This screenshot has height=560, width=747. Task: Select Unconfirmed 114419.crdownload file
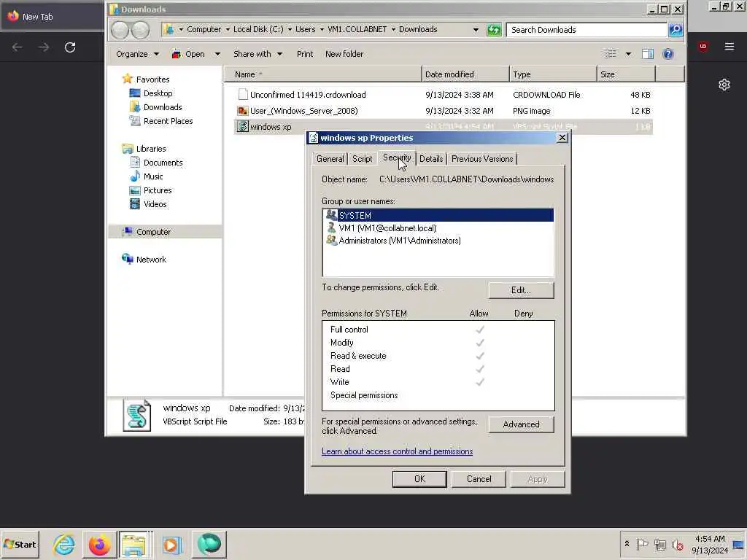point(443,95)
